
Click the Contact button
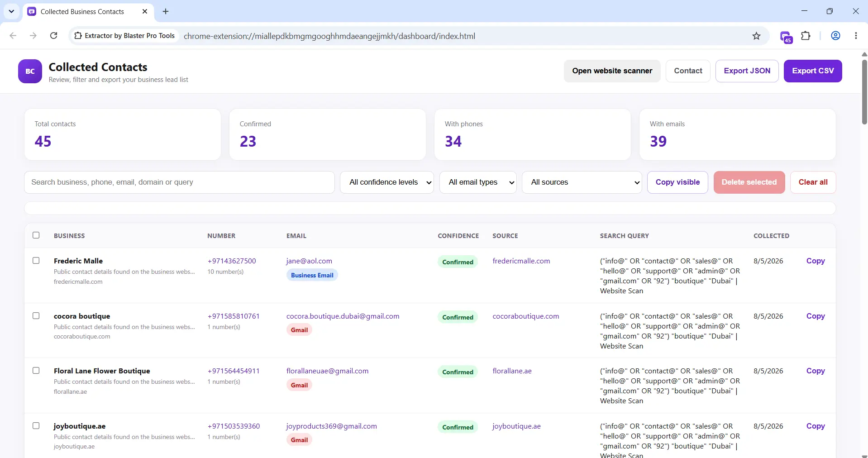[688, 71]
